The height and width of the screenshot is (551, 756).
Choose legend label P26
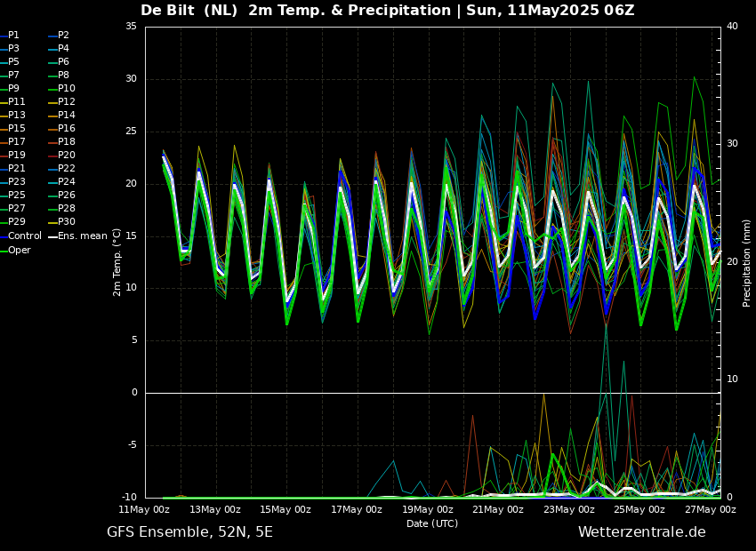click(x=67, y=195)
